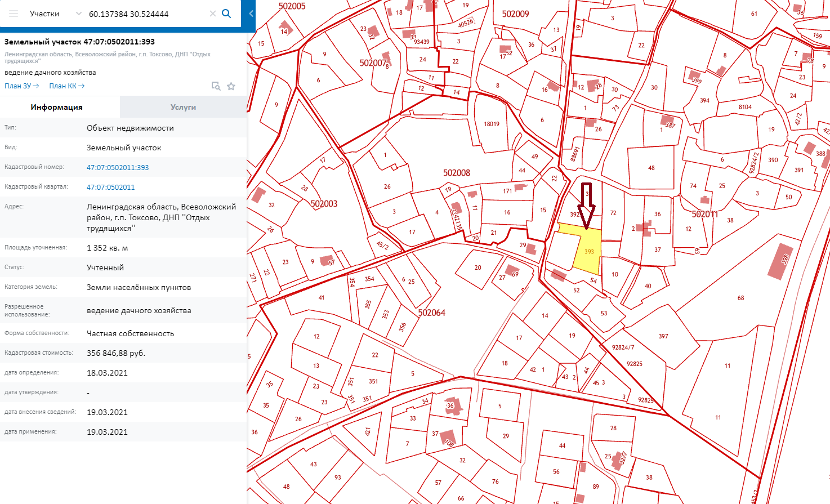Click quarter label 502007 on the map
Image resolution: width=830 pixels, height=504 pixels.
(373, 63)
